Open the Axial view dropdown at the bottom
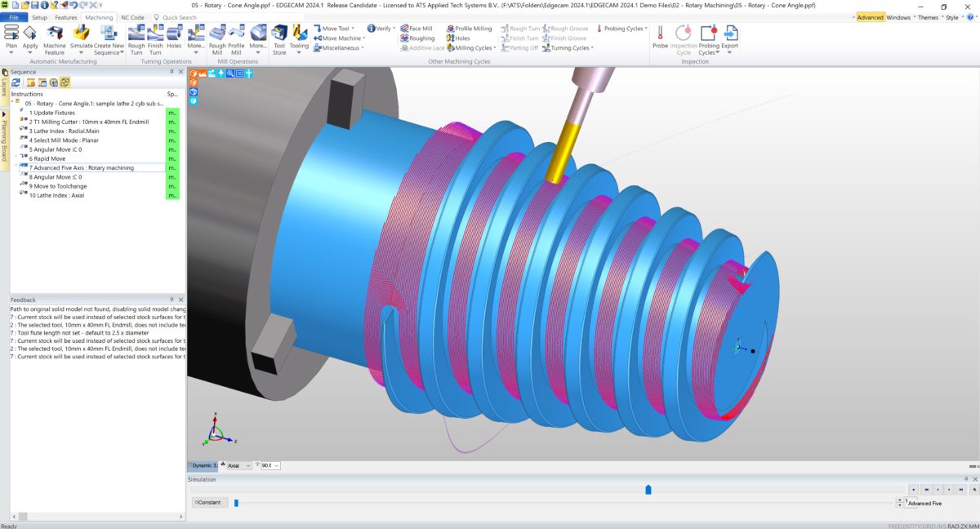The image size is (980, 529). click(248, 465)
